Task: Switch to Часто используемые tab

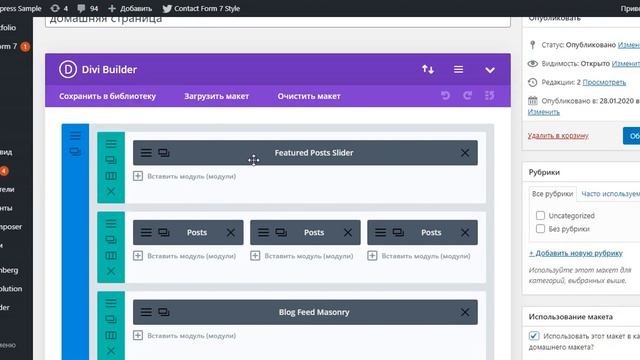Action: pyautogui.click(x=610, y=194)
